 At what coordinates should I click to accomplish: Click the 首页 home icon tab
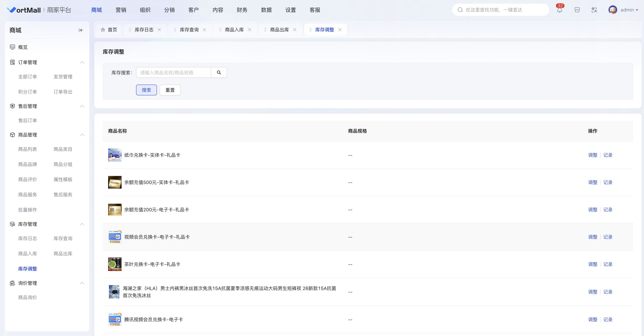click(103, 30)
